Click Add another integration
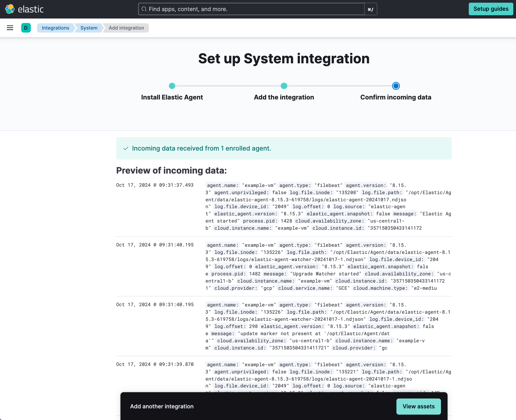Viewport: 516px width, 420px height. click(x=162, y=407)
